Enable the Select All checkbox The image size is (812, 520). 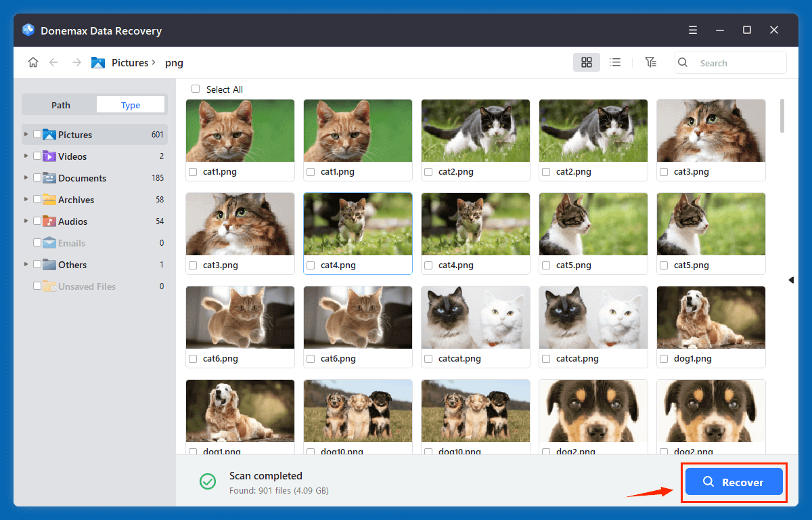coord(196,89)
